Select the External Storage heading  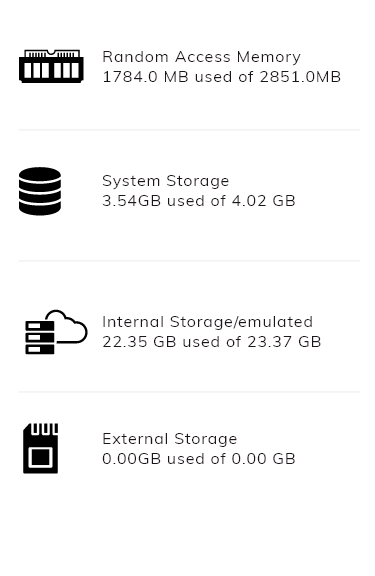170,439
